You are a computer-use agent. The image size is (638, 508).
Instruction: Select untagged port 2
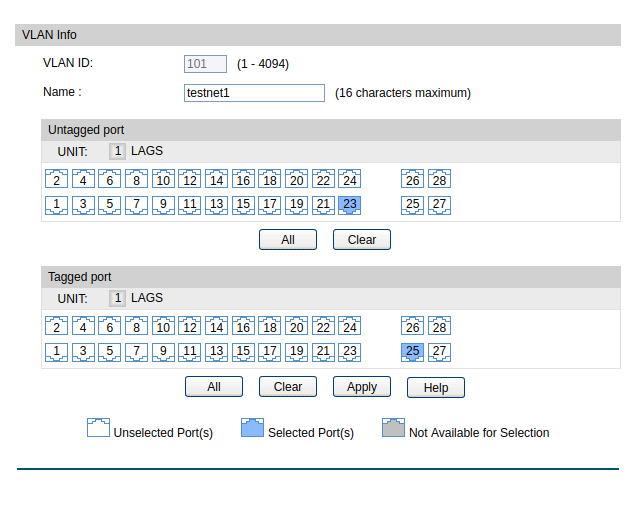pos(56,179)
